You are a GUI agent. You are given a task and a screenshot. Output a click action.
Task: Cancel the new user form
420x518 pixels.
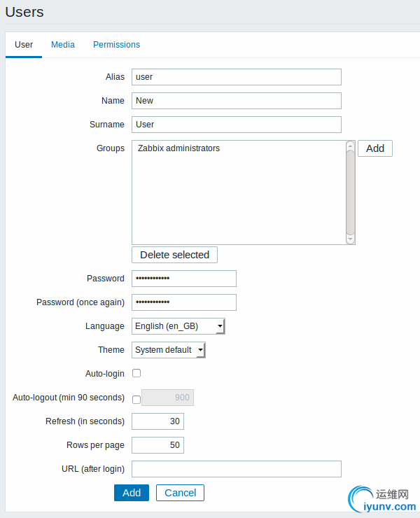coord(180,493)
